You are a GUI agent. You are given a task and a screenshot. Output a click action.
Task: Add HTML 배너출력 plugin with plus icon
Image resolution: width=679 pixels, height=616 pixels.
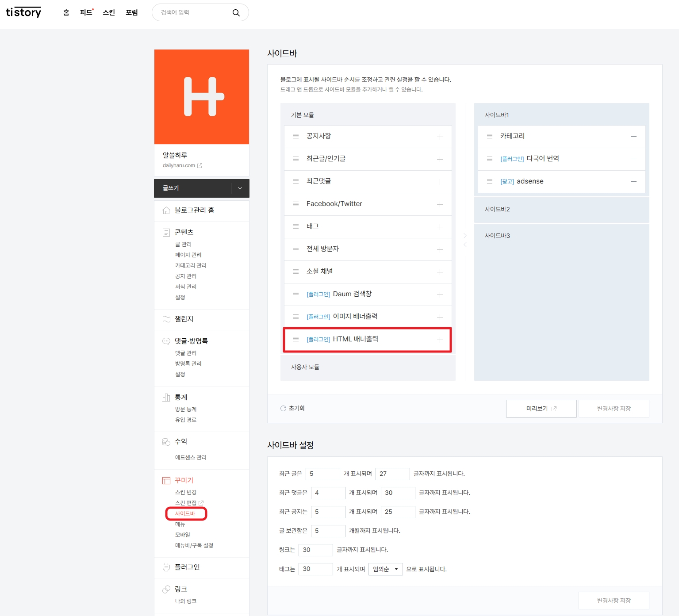tap(440, 340)
